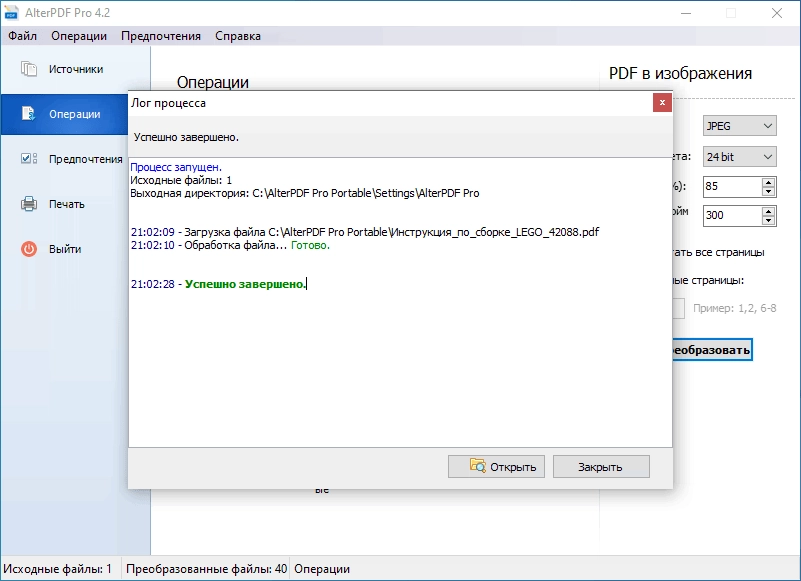Open the Файл menu
801x581 pixels.
click(22, 36)
